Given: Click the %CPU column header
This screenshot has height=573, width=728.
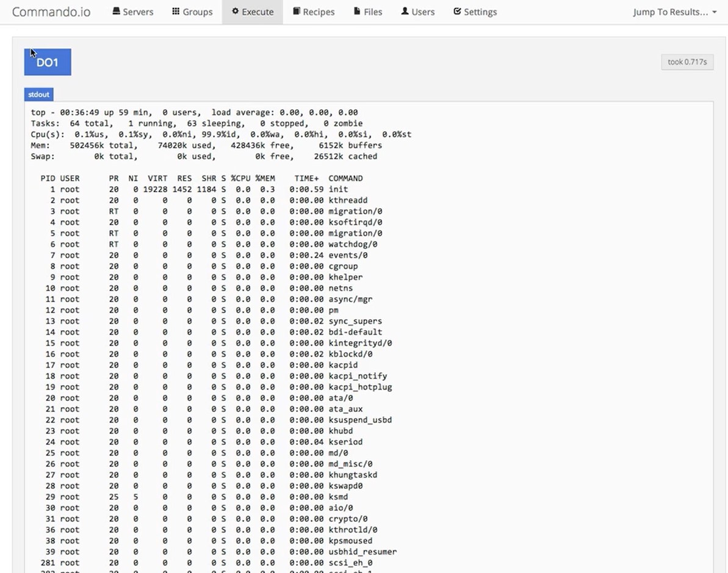Looking at the screenshot, I should pos(240,178).
